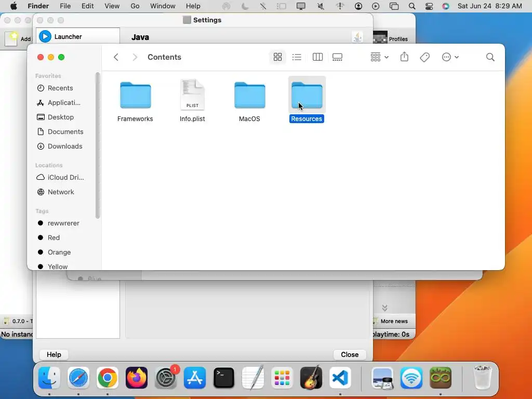This screenshot has height=399, width=532.
Task: Open the Edit menu
Action: tap(87, 6)
